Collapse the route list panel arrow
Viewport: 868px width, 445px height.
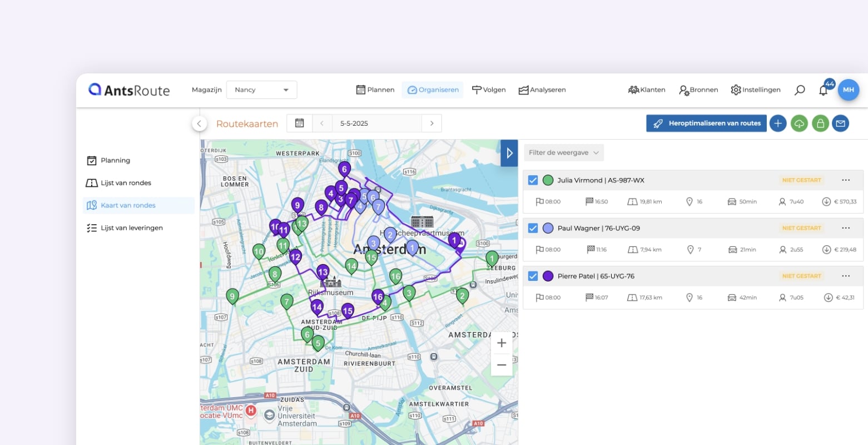509,153
